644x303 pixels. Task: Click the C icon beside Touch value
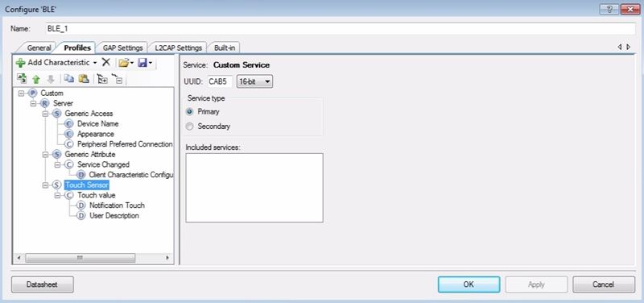coord(69,195)
